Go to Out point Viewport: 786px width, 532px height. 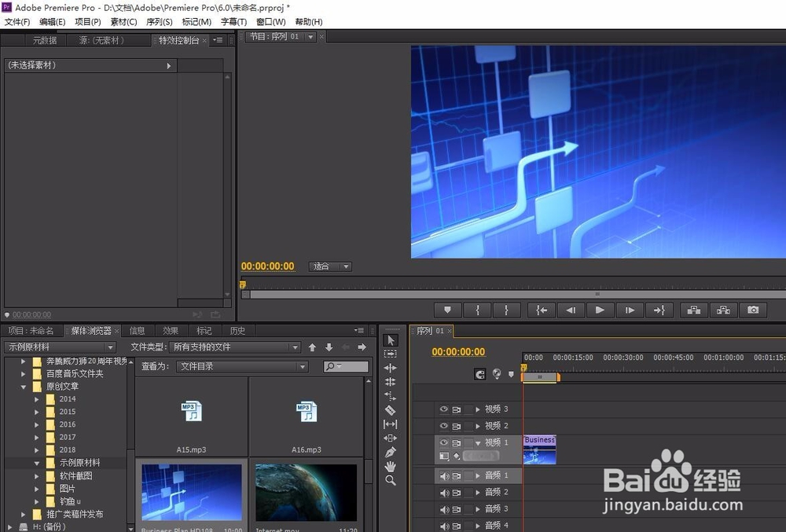[659, 310]
